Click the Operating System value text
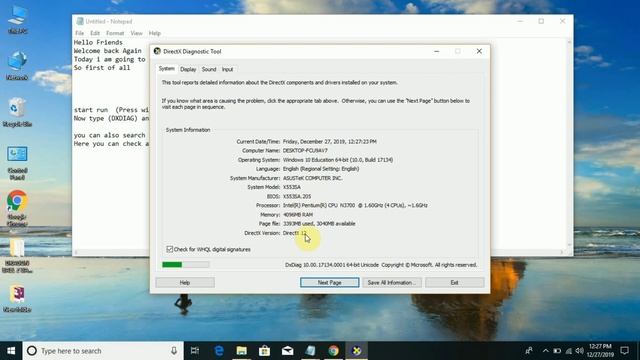The width and height of the screenshot is (640, 360). pos(338,160)
